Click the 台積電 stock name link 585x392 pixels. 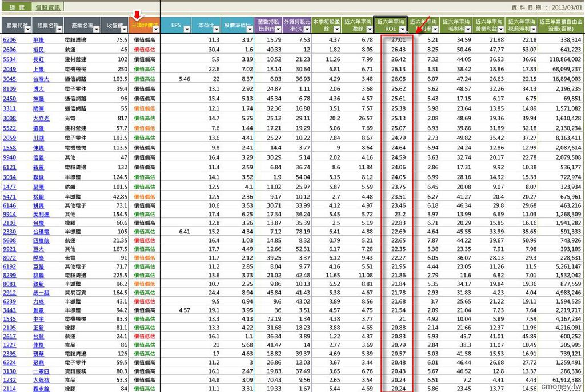[41, 232]
